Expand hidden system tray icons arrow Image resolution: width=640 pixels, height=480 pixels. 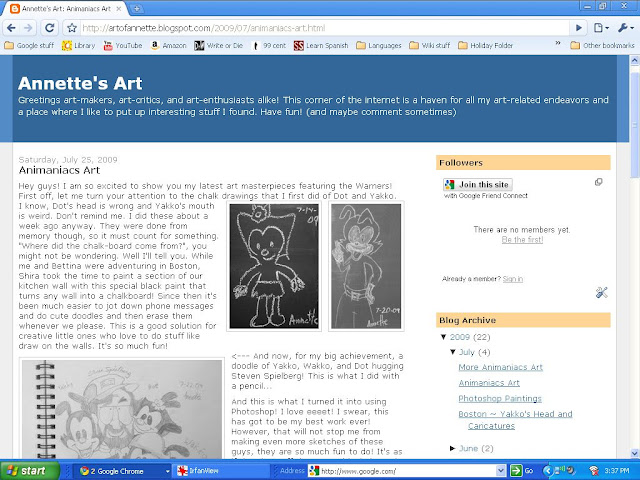[549, 471]
